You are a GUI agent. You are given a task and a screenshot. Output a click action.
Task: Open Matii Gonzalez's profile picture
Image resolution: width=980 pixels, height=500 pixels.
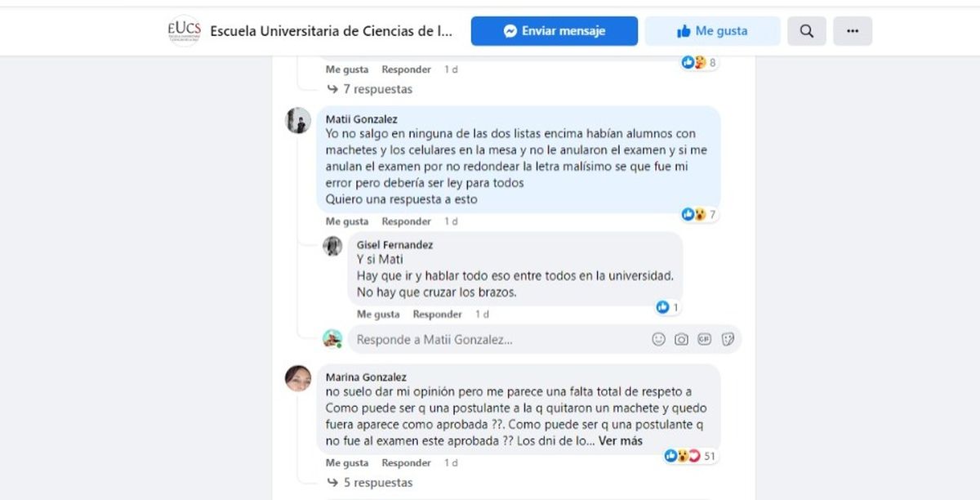click(298, 121)
